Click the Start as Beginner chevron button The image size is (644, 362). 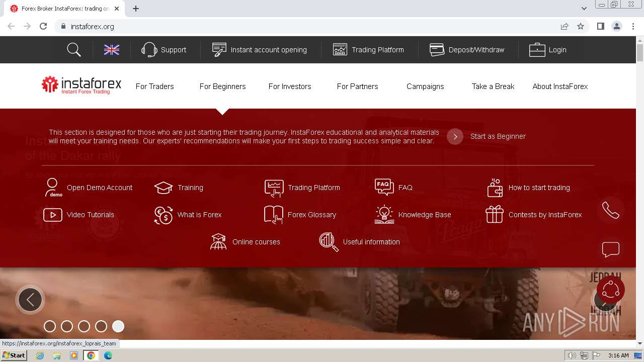(455, 136)
